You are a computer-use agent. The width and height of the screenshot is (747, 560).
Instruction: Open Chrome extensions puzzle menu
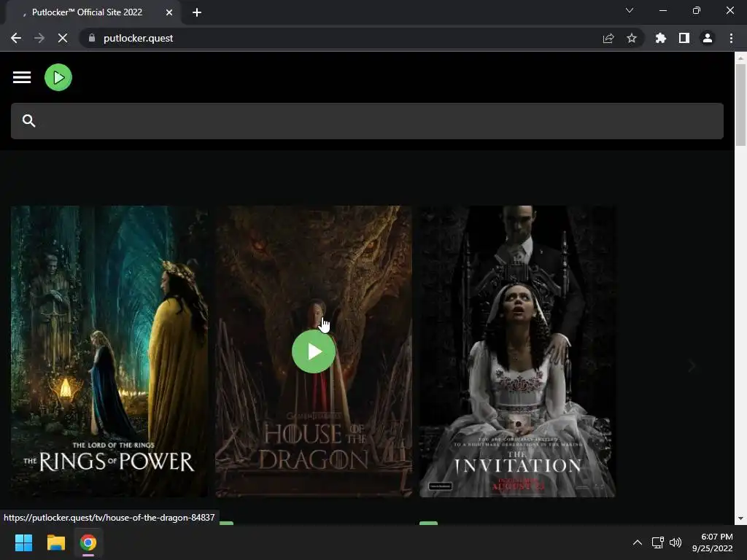coord(661,38)
